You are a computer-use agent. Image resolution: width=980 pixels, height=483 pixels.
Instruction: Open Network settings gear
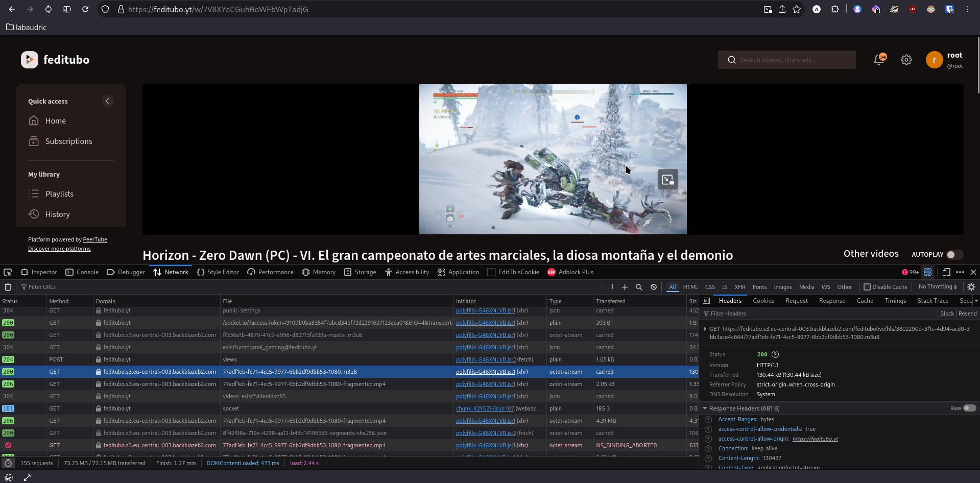(971, 287)
